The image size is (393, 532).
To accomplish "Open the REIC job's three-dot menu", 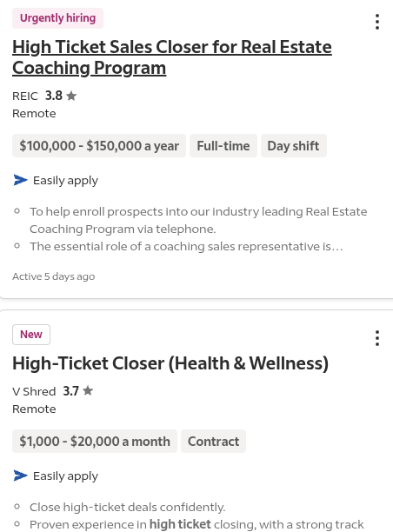I will (377, 22).
